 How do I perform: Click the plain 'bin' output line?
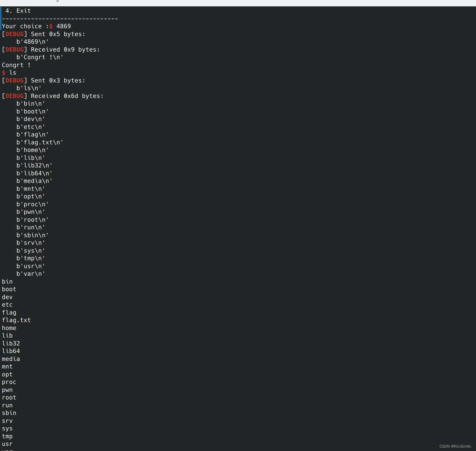(7, 281)
